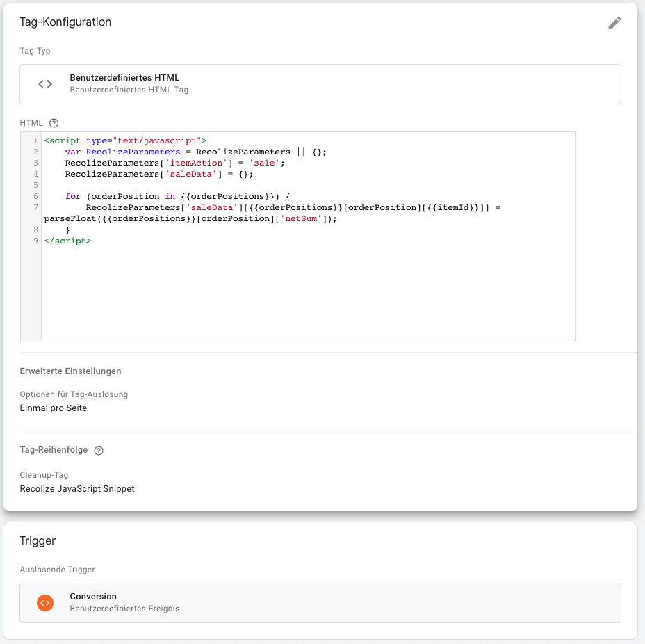
Task: Open the Conversion trigger entry
Action: 320,603
